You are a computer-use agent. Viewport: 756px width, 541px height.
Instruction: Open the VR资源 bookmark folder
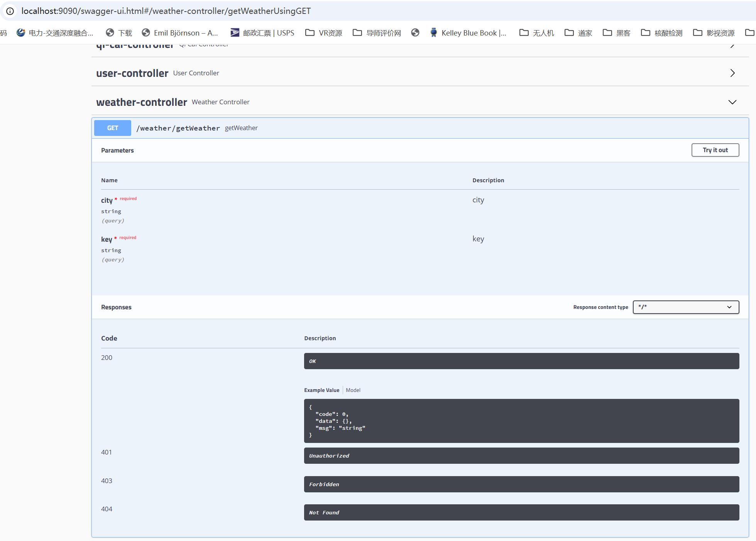(324, 33)
